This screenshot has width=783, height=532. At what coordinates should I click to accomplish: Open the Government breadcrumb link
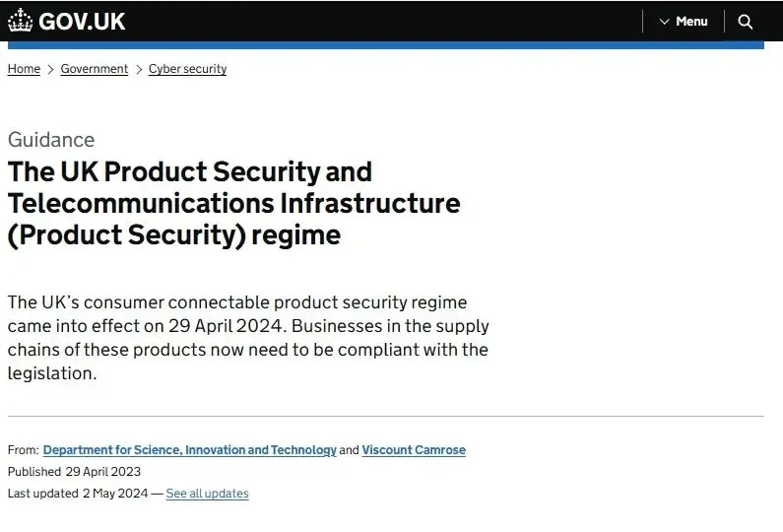tap(95, 69)
